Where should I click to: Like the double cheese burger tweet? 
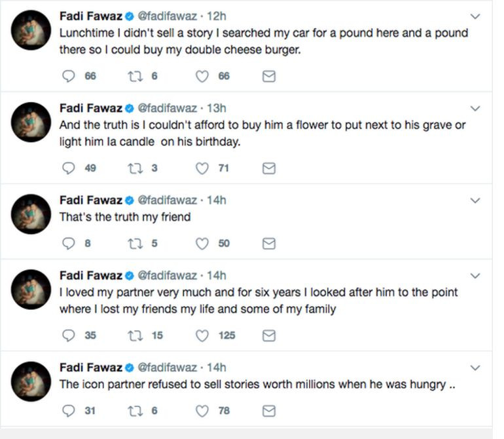click(x=203, y=76)
